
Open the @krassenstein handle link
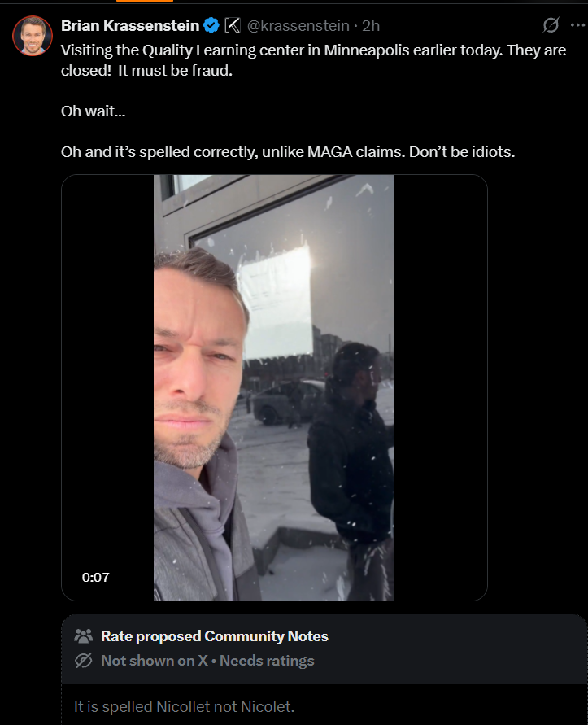click(x=298, y=25)
